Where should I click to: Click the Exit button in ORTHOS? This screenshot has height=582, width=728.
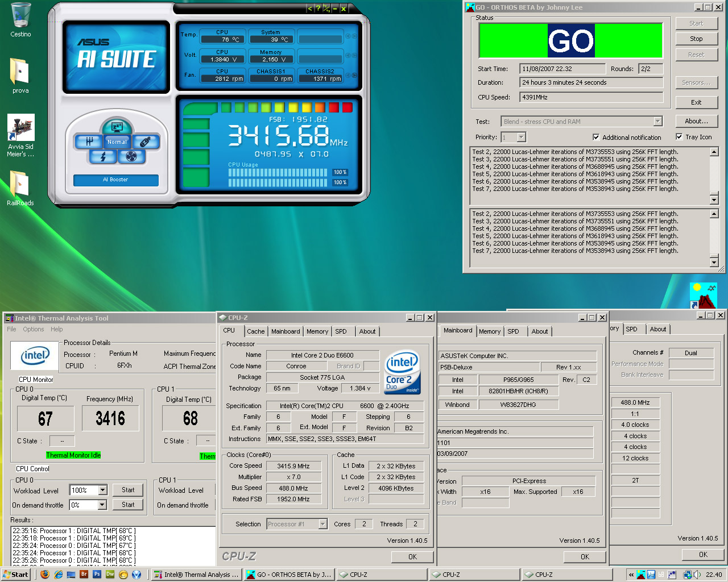696,102
